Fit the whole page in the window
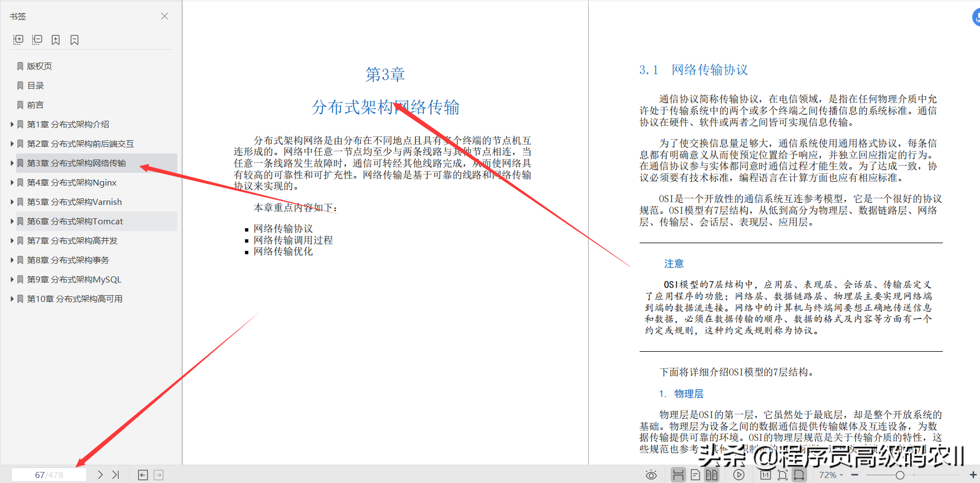 point(782,475)
